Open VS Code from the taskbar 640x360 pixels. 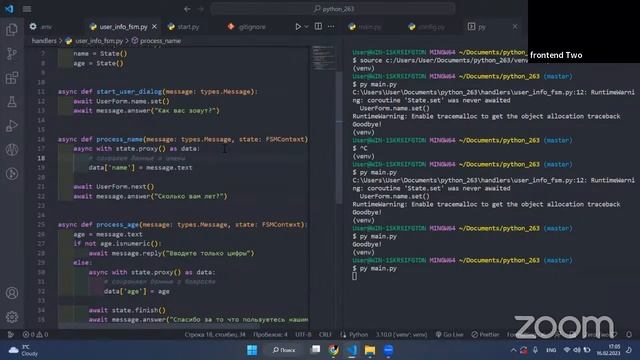(352, 350)
